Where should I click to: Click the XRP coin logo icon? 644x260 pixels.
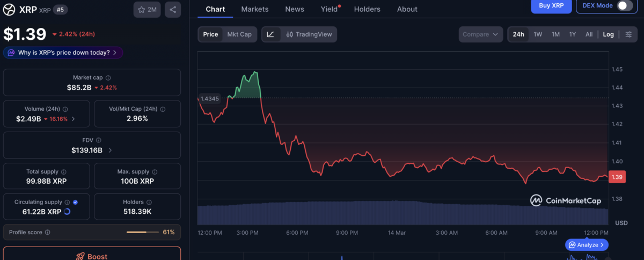pos(9,9)
